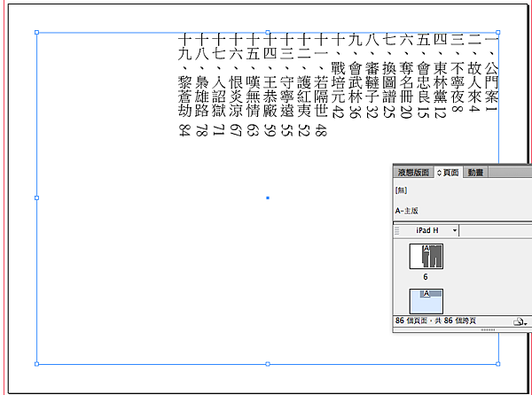Click the pages panel bottom resize grip
This screenshot has height=395, width=532.
point(488,329)
